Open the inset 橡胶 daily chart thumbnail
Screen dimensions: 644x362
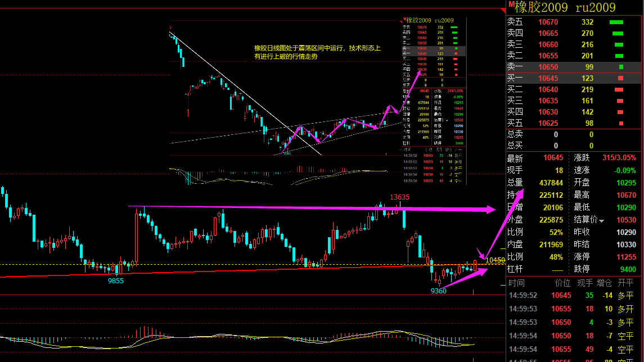click(318, 101)
